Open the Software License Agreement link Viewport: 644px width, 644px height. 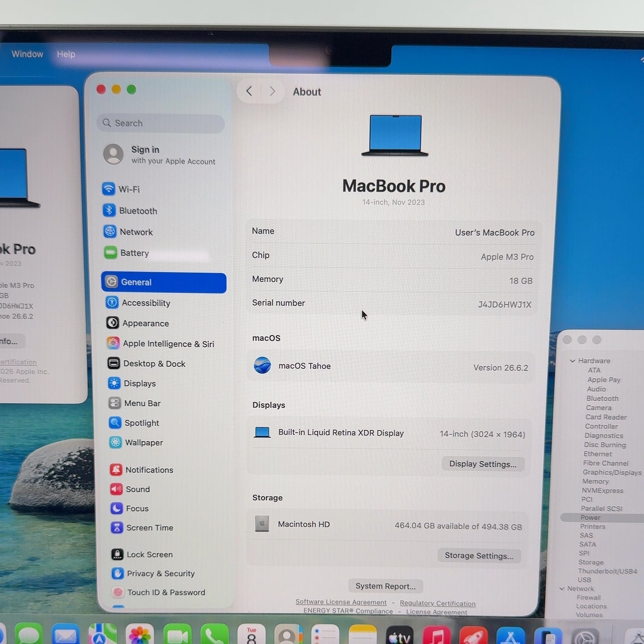341,602
